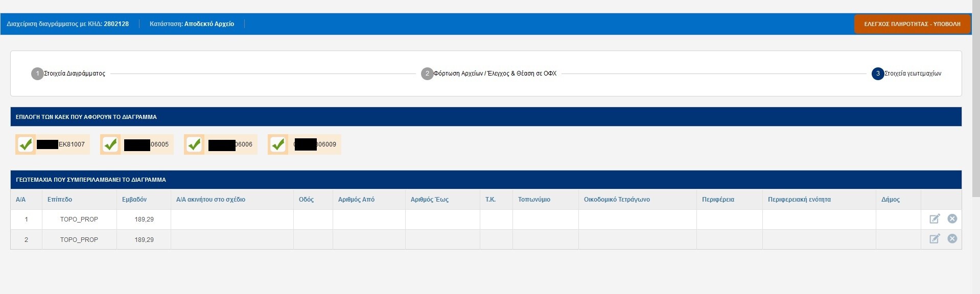Click step 1 circle Στοιχεία Διαγράμματος
The image size is (980, 294).
(37, 73)
